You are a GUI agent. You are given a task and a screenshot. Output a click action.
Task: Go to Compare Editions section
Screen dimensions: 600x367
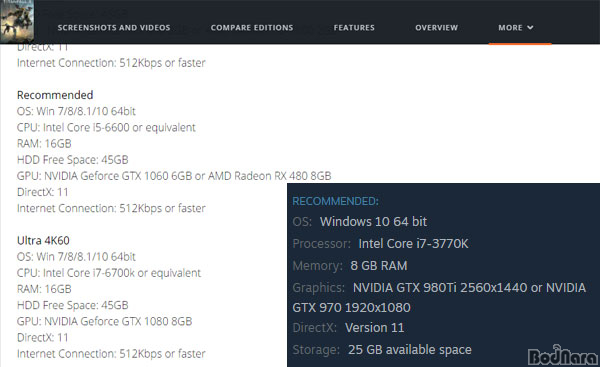click(252, 28)
